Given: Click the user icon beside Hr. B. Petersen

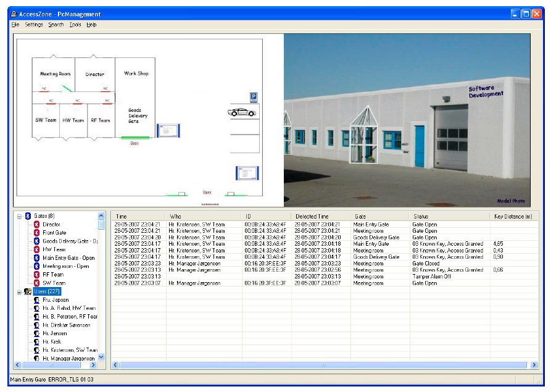Looking at the screenshot, I should tap(36, 317).
